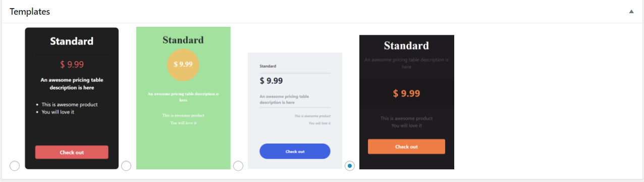The width and height of the screenshot is (644, 182).
Task: Click the Standard title in black rounded template
Action: tap(72, 41)
